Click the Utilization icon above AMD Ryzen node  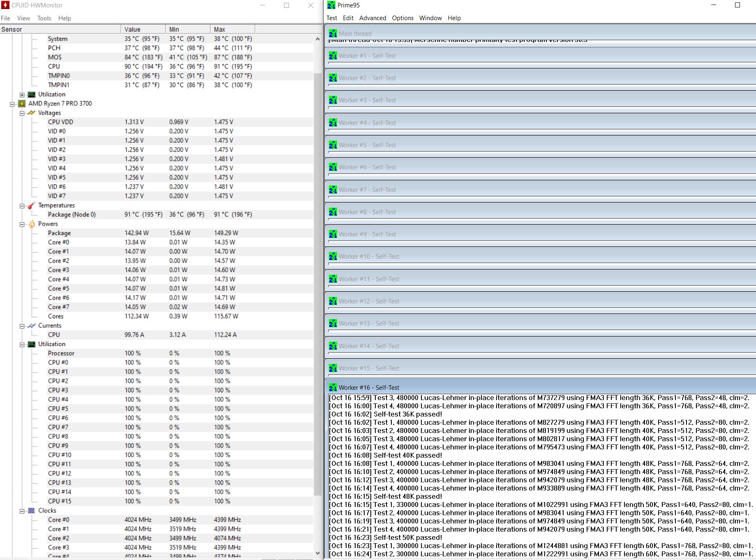(32, 95)
